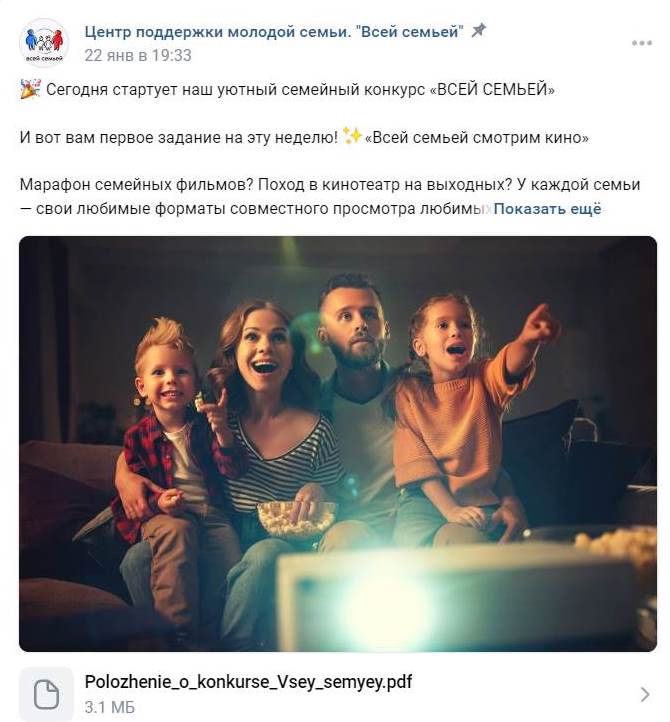Open the three-dot post options menu

641,43
